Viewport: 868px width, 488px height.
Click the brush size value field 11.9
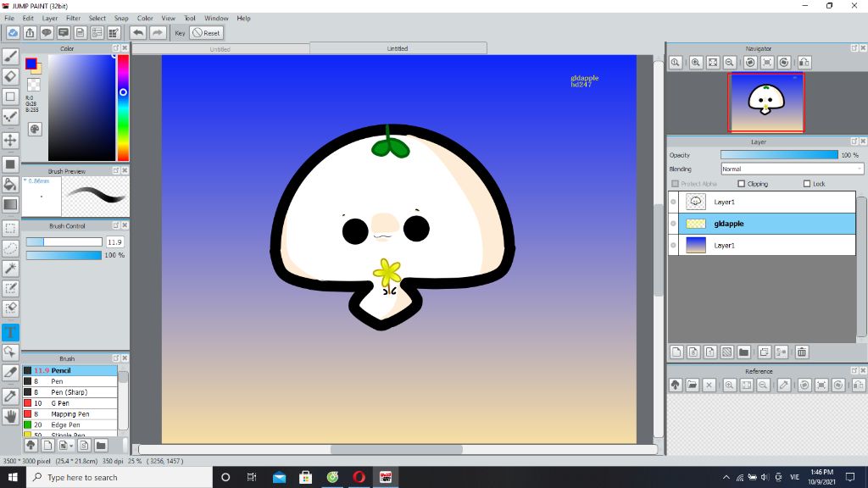tap(114, 241)
